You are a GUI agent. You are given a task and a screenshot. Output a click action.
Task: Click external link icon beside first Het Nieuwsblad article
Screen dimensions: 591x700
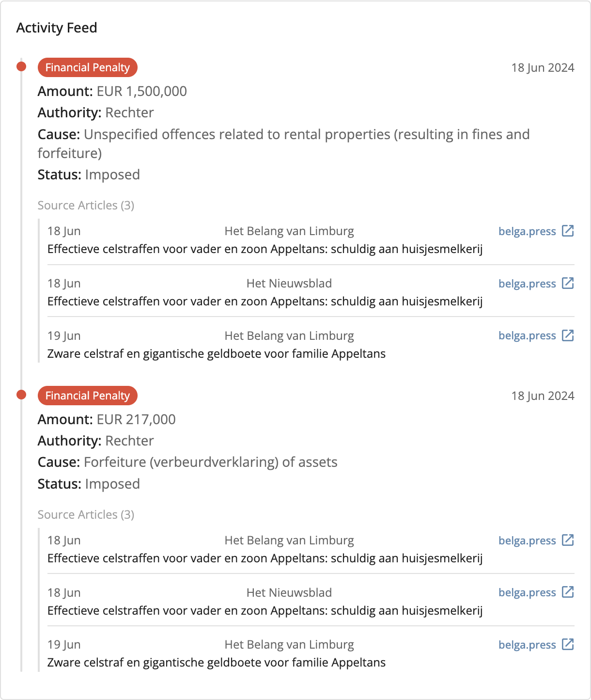tap(568, 283)
